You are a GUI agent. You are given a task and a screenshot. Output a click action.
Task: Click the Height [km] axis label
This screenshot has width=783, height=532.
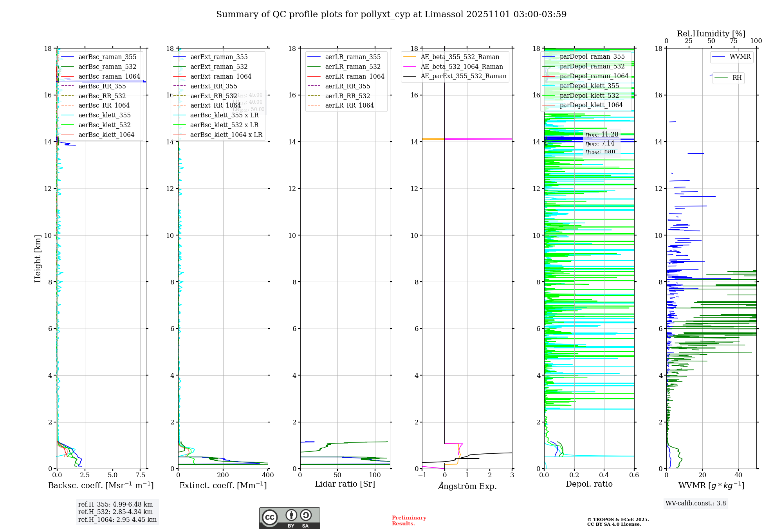tap(38, 258)
